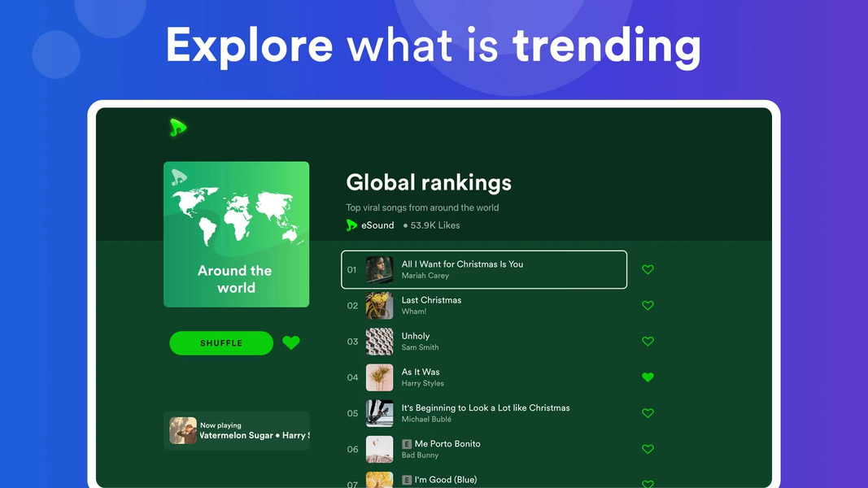The image size is (868, 488).
Task: Open the album art for Last Christmas
Action: 379,306
